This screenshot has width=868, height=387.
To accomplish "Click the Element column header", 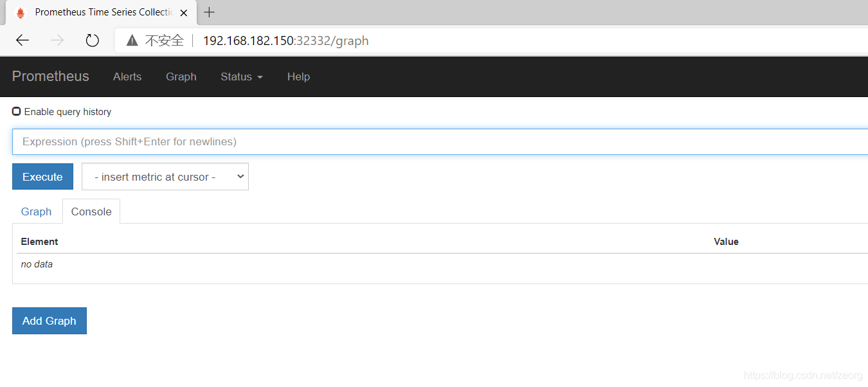I will 39,242.
